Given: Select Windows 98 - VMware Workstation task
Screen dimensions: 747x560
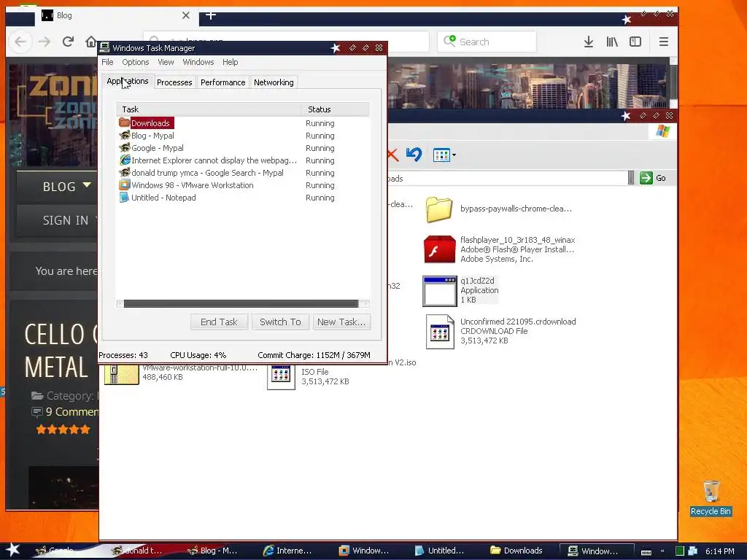Looking at the screenshot, I should click(x=243, y=185).
